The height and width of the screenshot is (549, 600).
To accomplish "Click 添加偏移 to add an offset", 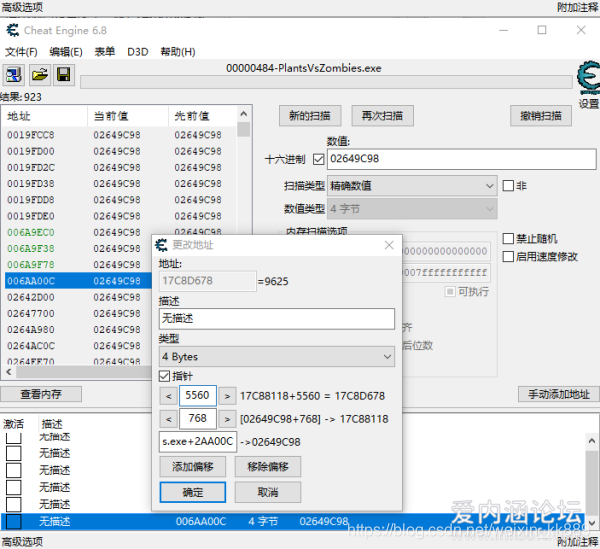I will pyautogui.click(x=192, y=466).
